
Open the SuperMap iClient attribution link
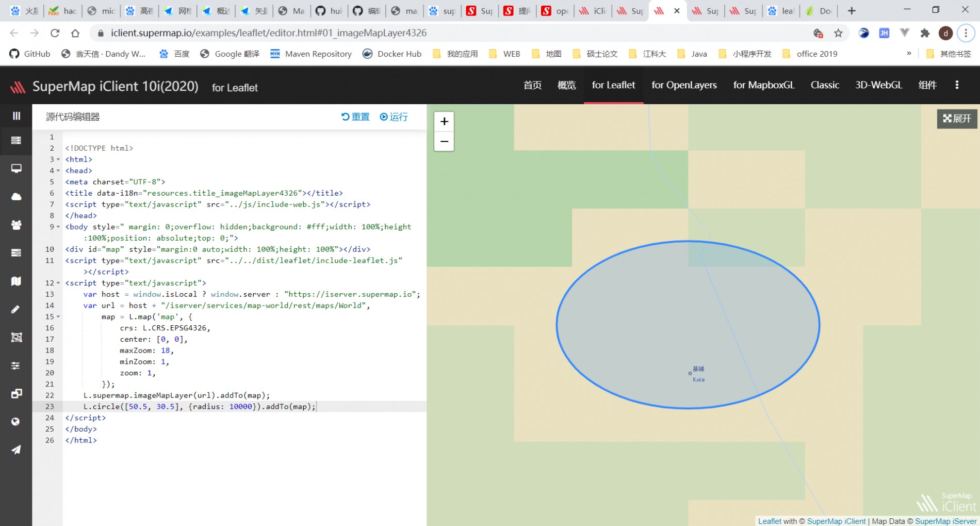pyautogui.click(x=836, y=521)
